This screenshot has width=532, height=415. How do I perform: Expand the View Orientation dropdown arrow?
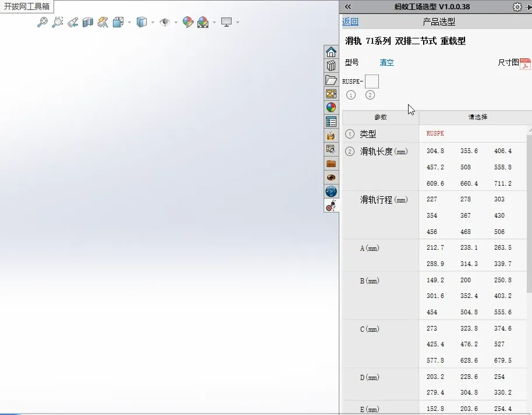click(129, 23)
